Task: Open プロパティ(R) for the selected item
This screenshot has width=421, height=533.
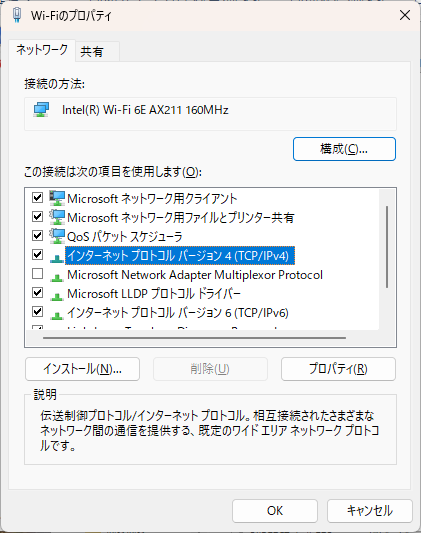Action: click(x=338, y=369)
